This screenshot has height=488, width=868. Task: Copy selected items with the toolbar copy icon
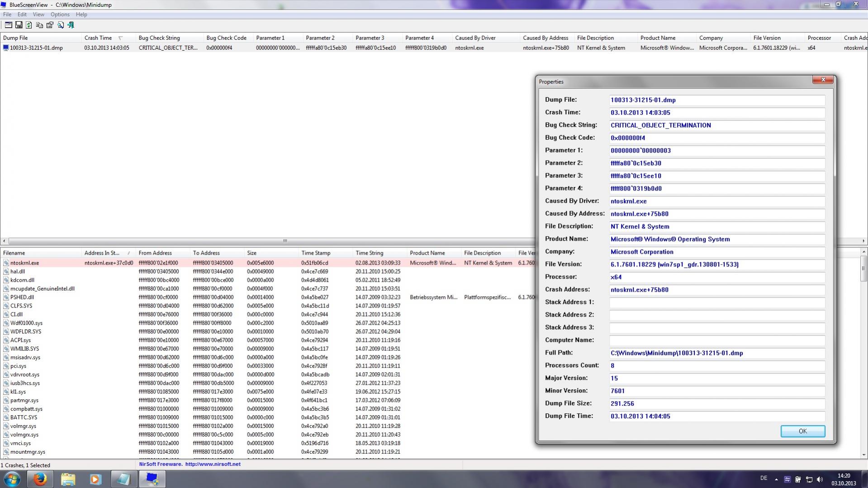pos(39,25)
